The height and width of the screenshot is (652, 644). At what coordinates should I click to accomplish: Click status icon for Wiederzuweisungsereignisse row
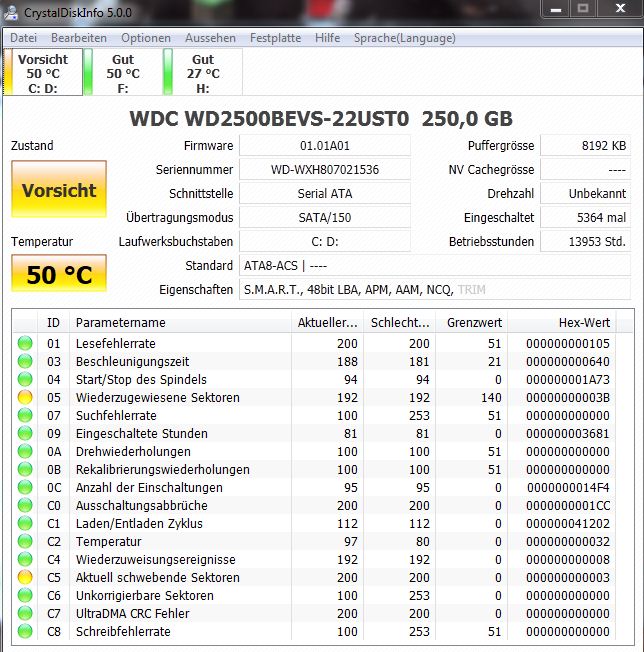[25, 559]
